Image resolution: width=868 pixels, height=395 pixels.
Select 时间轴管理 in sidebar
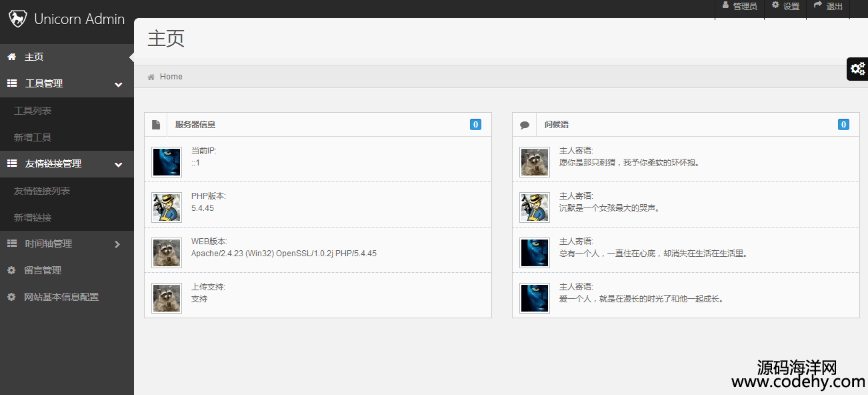[x=67, y=244]
